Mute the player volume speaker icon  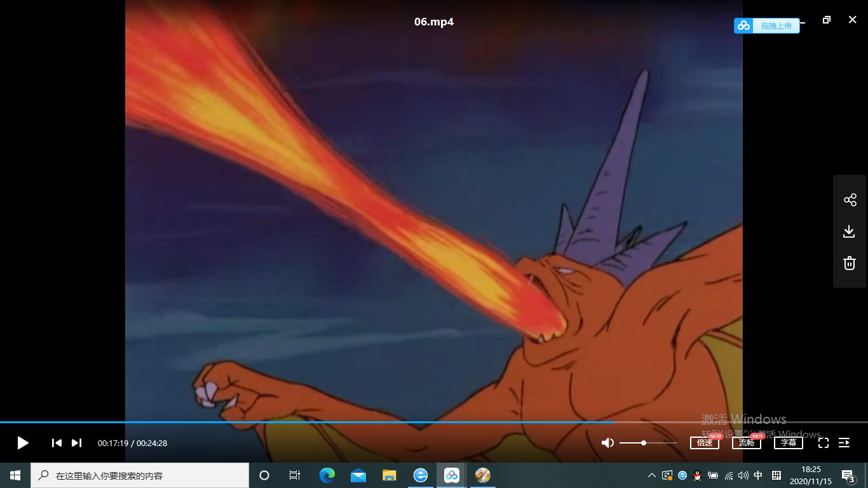(x=607, y=443)
